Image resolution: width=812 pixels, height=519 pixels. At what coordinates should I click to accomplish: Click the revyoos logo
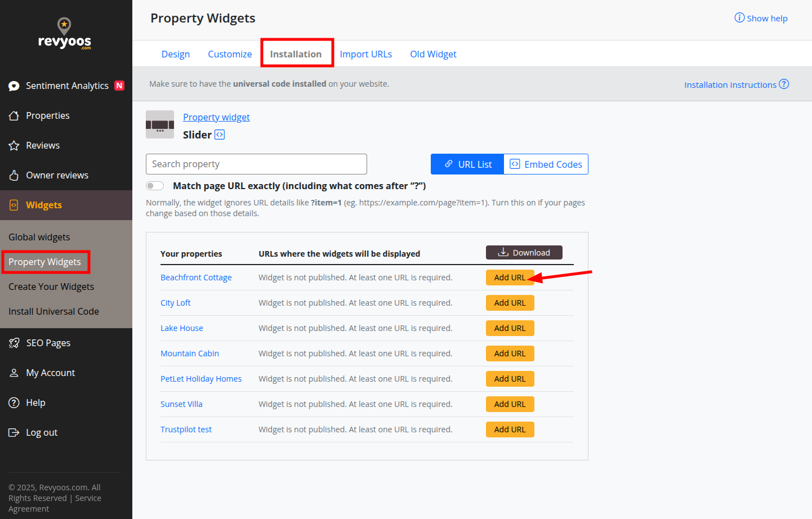click(65, 33)
